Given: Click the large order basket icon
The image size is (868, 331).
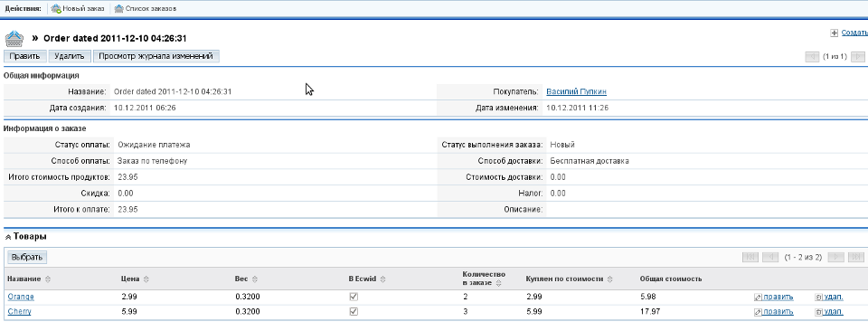Looking at the screenshot, I should pos(14,39).
